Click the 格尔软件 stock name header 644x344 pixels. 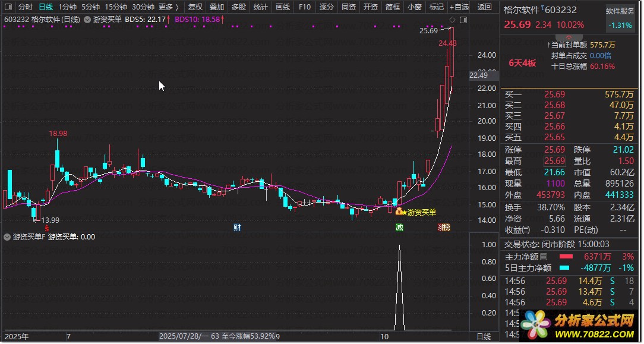(x=521, y=10)
